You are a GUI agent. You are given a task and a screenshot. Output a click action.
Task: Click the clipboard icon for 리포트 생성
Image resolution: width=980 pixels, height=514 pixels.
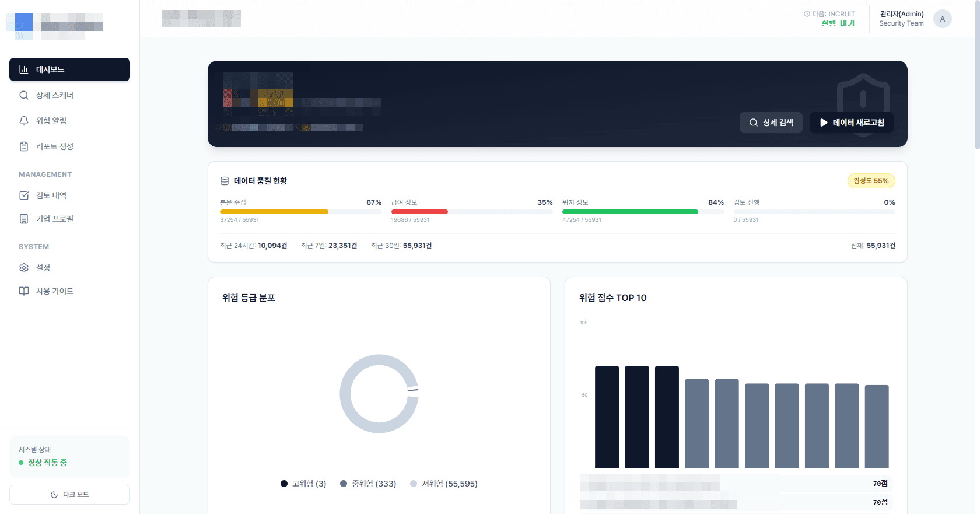point(24,146)
